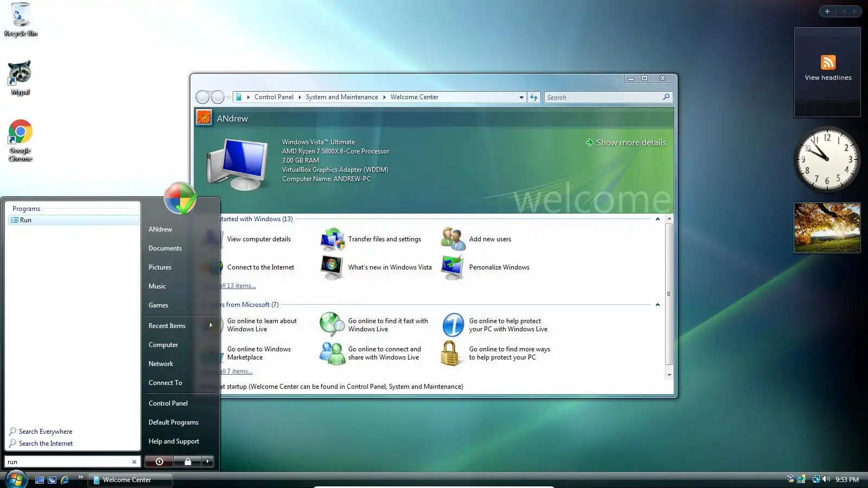Click the Windows Sidebar tray icon
The image size is (868, 488).
click(801, 479)
